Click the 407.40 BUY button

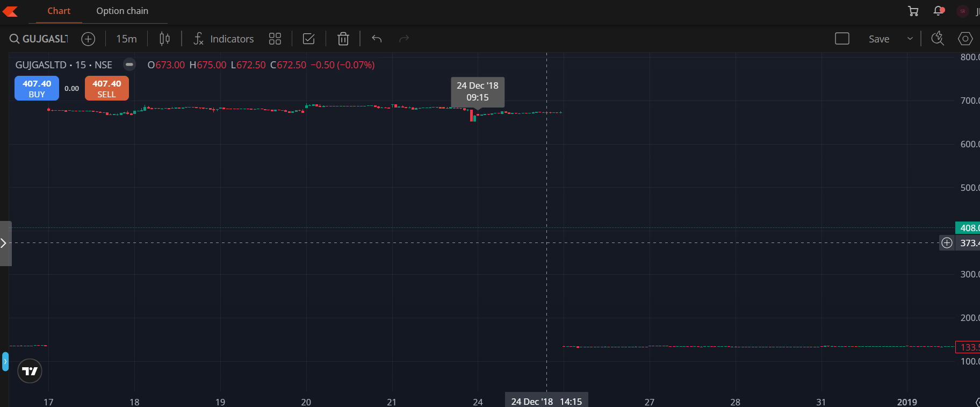(x=37, y=89)
